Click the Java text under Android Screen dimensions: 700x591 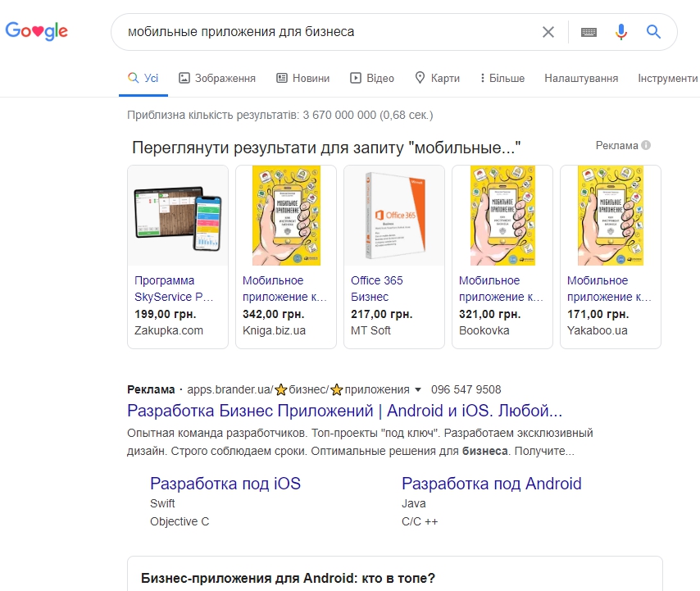click(414, 503)
